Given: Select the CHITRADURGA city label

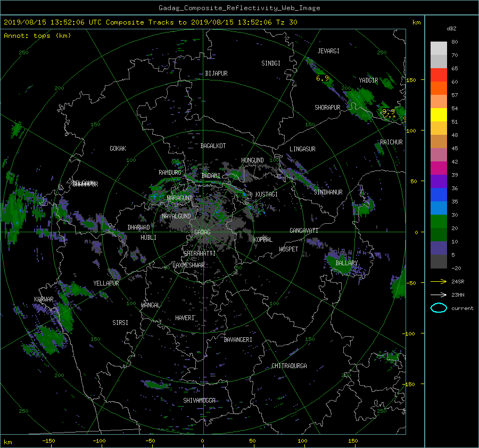Looking at the screenshot, I should coord(289,366).
